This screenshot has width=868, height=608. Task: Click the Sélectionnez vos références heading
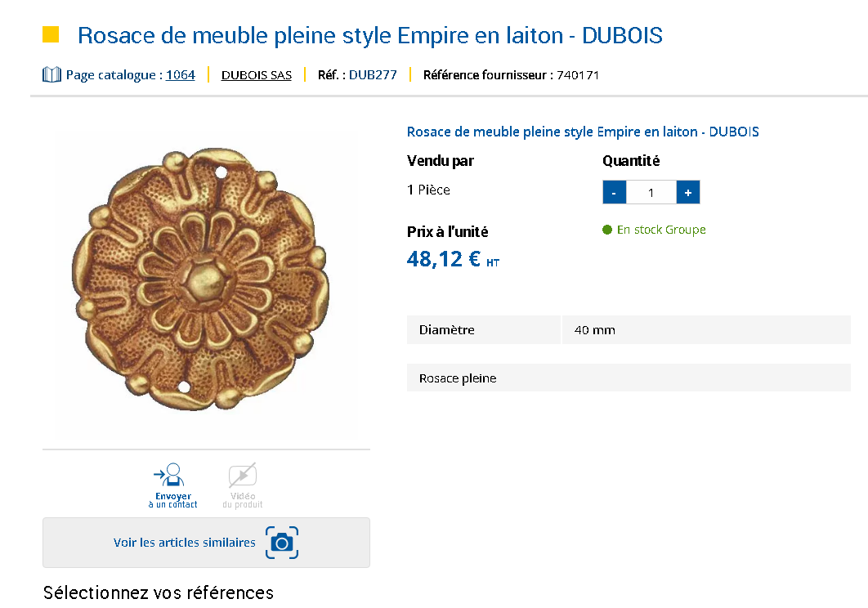[x=159, y=592]
